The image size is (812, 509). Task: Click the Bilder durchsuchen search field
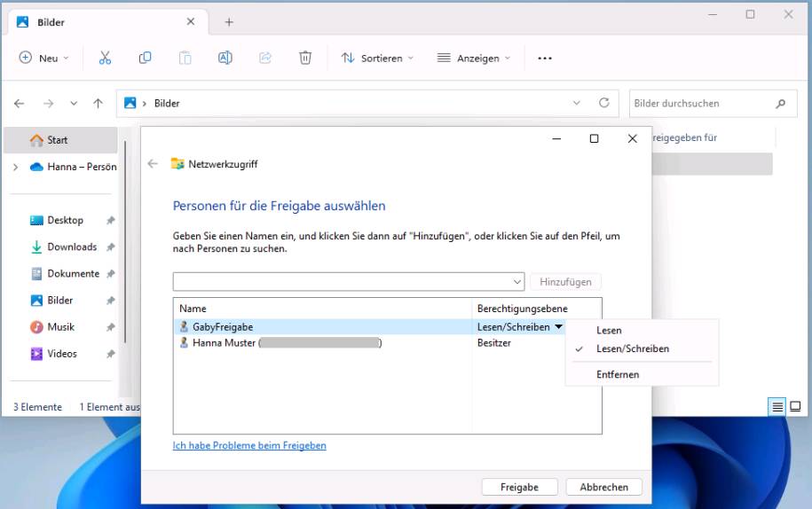[x=701, y=104]
